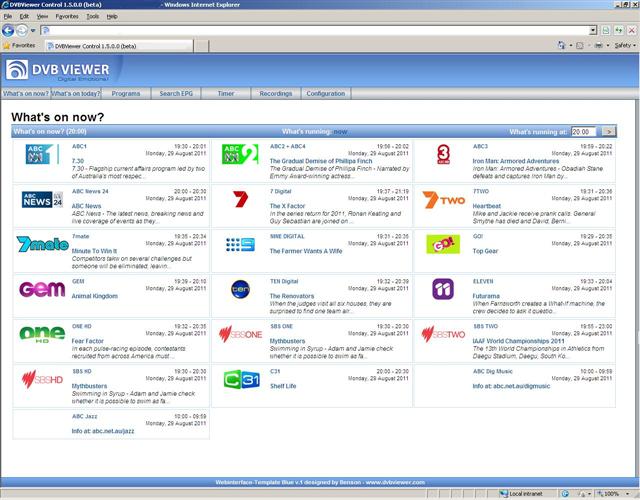Open the Help menu
The height and width of the screenshot is (500, 640).
[x=112, y=16]
